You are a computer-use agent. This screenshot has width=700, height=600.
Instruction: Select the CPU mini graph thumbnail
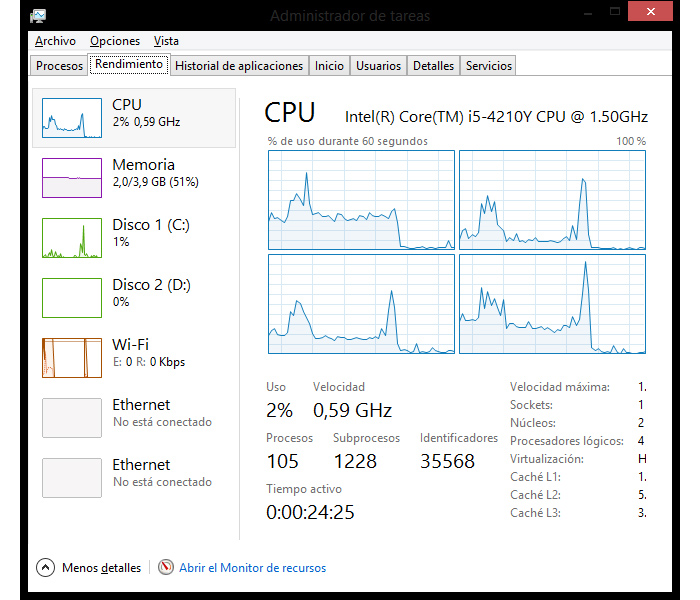point(71,118)
